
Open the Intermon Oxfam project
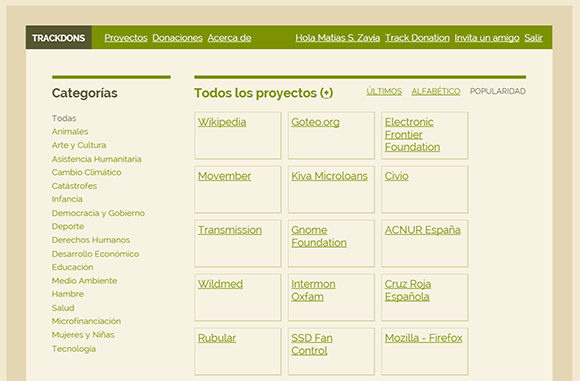coord(313,290)
